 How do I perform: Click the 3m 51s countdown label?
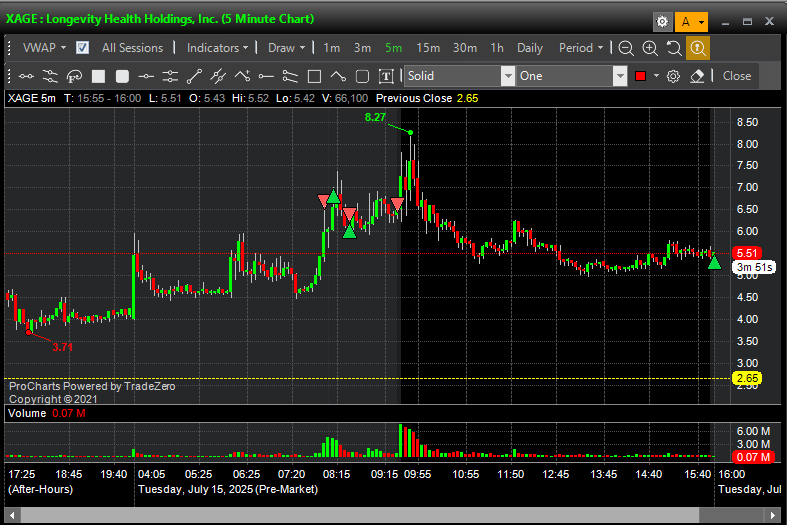[754, 267]
